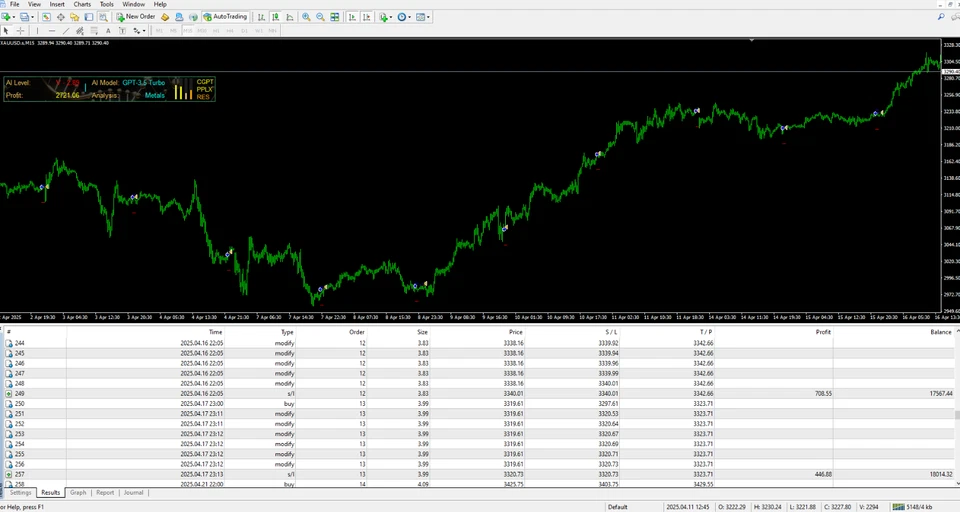Show the Navigator star-folder icon
960x512 pixels.
(75, 17)
